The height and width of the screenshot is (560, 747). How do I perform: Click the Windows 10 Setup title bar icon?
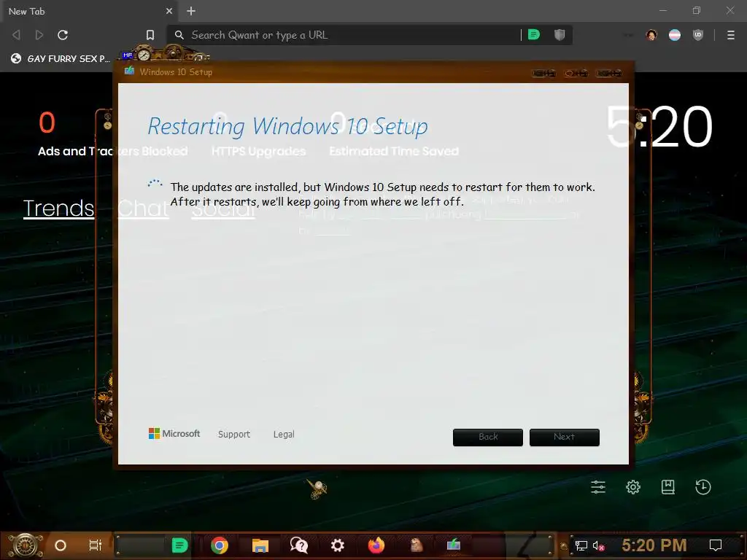(x=129, y=71)
